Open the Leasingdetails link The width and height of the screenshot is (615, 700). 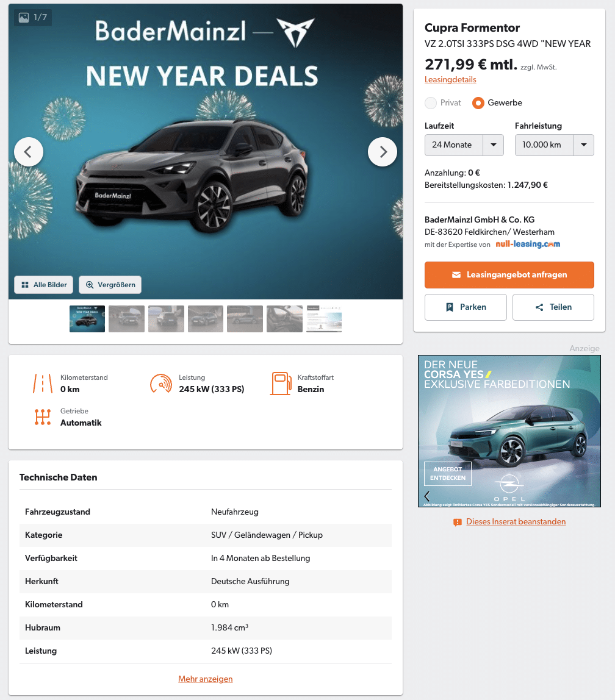[x=450, y=79]
